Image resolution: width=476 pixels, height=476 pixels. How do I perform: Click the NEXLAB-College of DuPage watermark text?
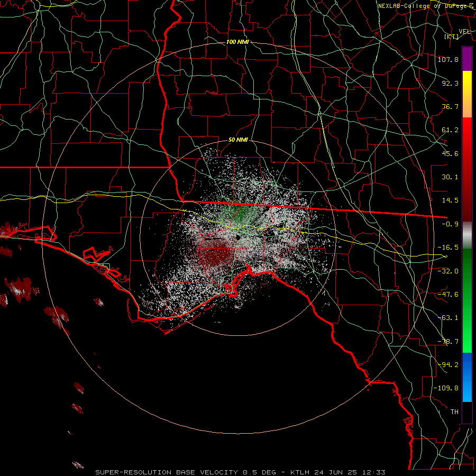pyautogui.click(x=426, y=6)
